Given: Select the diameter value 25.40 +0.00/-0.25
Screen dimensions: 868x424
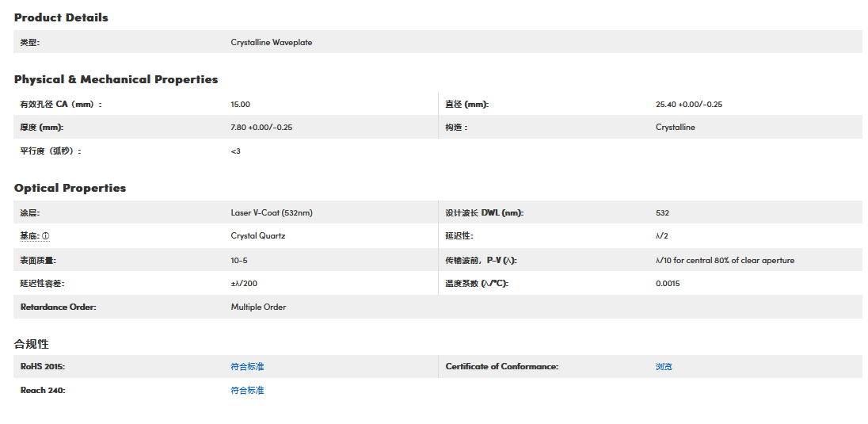Looking at the screenshot, I should [x=688, y=105].
